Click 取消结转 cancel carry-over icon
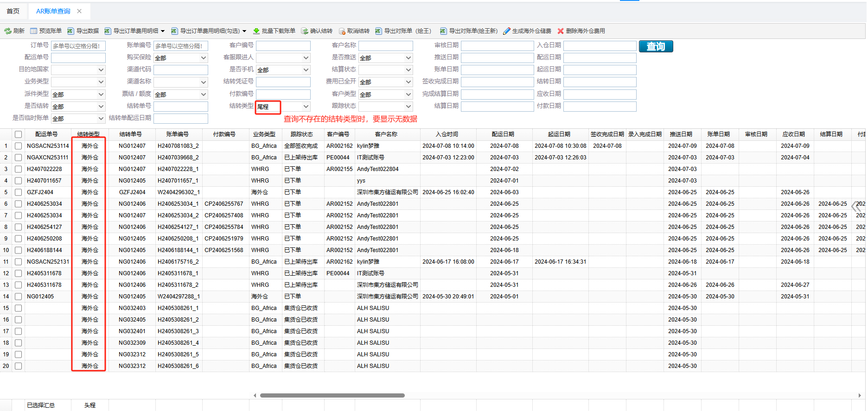Screen dimensions: 868x411 [342, 31]
